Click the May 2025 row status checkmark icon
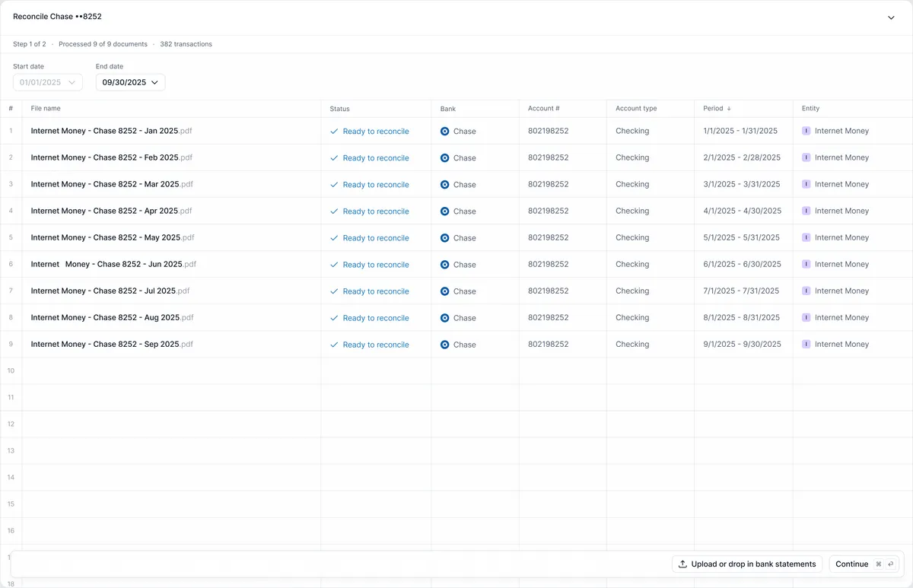Viewport: 913px width, 588px height. 334,237
